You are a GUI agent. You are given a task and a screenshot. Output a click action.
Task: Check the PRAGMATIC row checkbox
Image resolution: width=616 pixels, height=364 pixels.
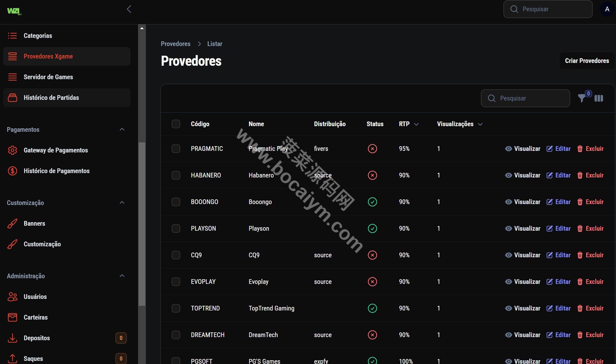pos(176,149)
